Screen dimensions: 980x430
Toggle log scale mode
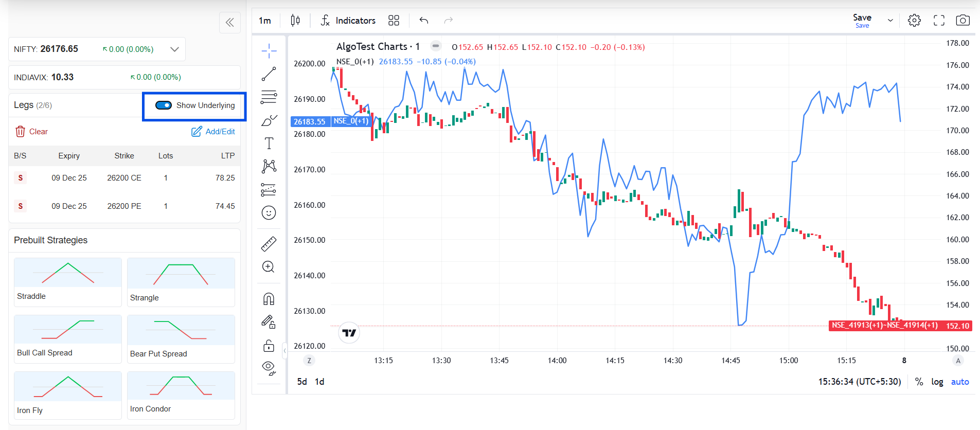coord(937,382)
